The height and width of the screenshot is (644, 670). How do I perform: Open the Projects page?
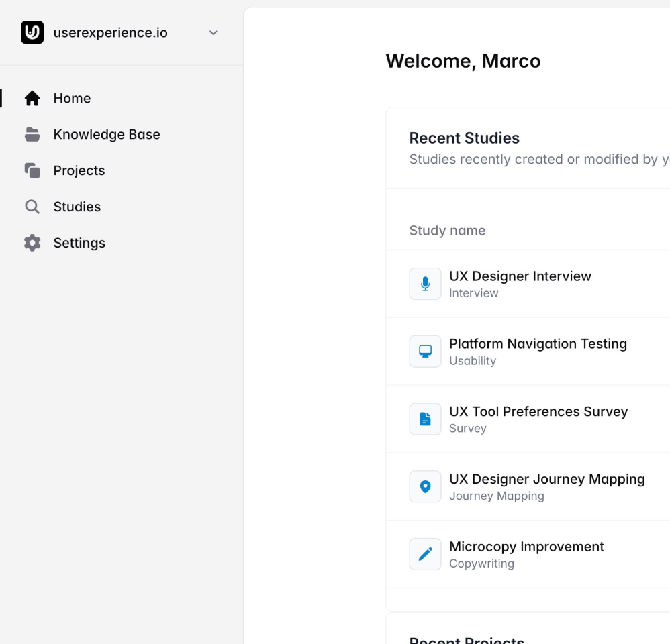[x=79, y=170]
